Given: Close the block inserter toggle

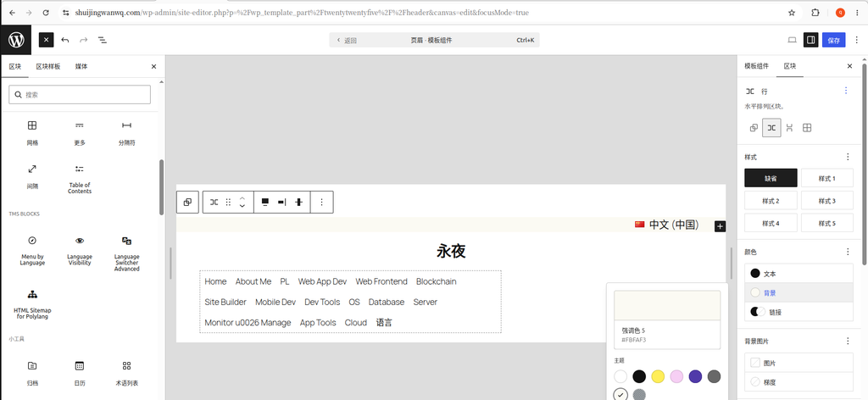Looking at the screenshot, I should click(46, 40).
